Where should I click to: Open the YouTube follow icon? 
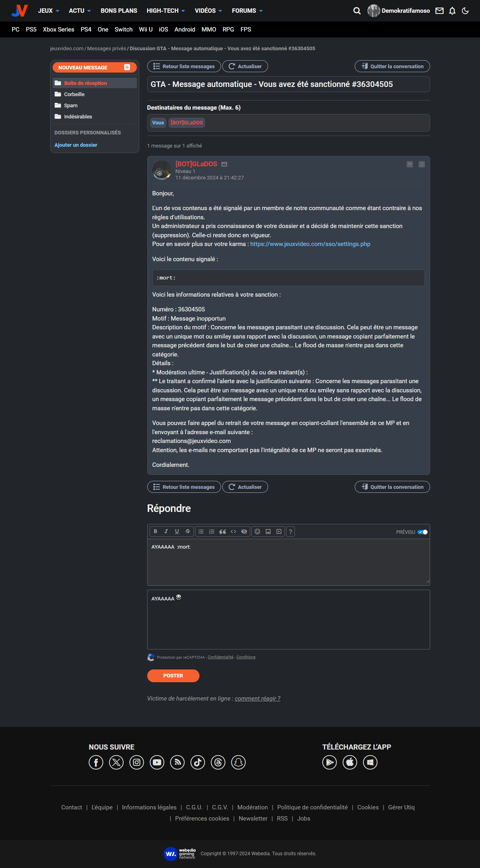(x=157, y=762)
